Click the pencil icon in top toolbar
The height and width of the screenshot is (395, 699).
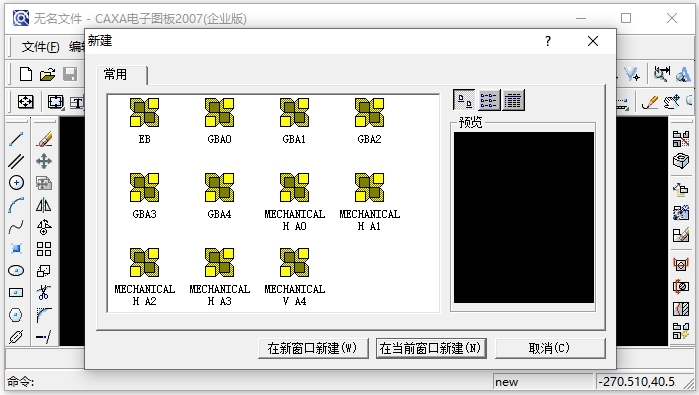(650, 102)
